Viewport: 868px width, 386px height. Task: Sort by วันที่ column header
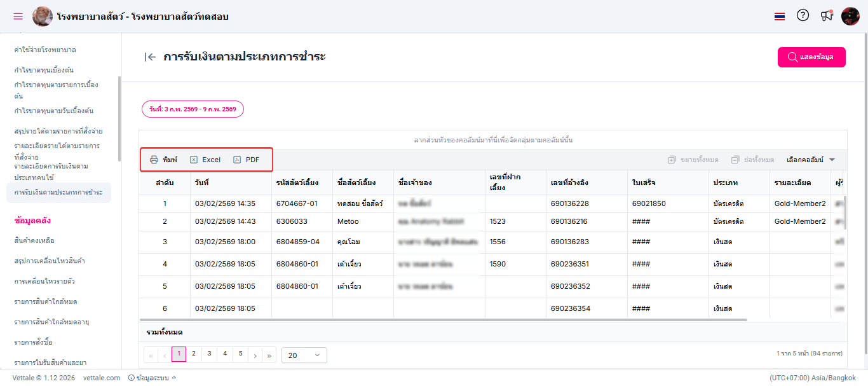(x=231, y=183)
